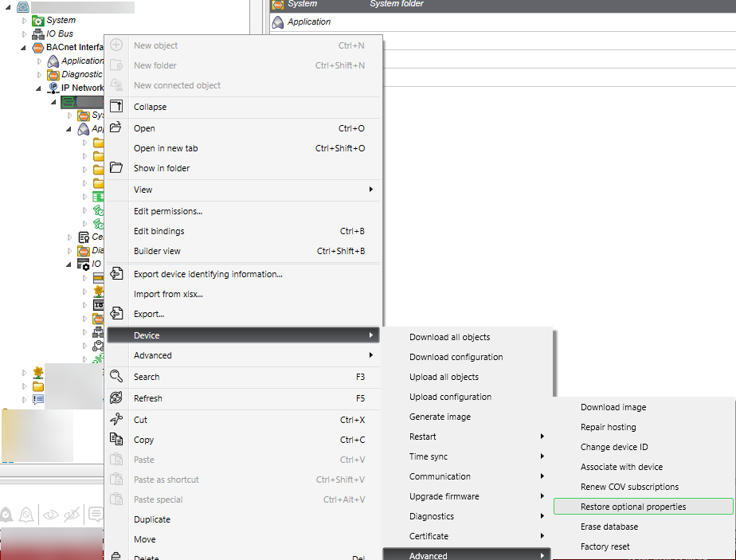This screenshot has height=560, width=736.
Task: Click the IP Network icon in tree
Action: click(x=53, y=88)
